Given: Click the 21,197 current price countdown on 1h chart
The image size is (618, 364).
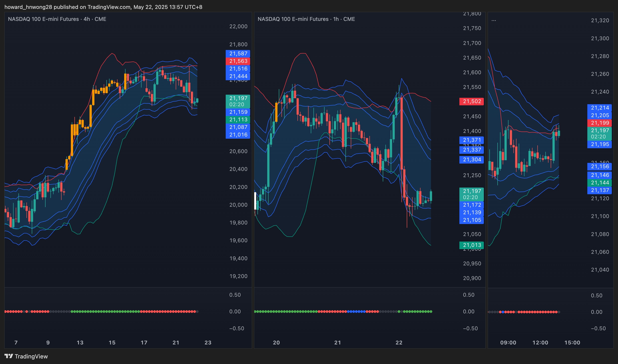Looking at the screenshot, I should pyautogui.click(x=471, y=194).
